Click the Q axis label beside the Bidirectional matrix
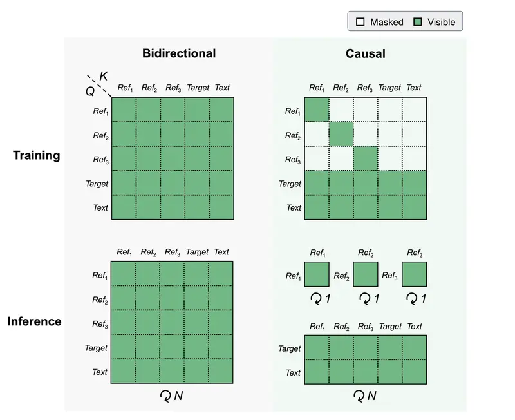The width and height of the screenshot is (515, 420). point(90,91)
